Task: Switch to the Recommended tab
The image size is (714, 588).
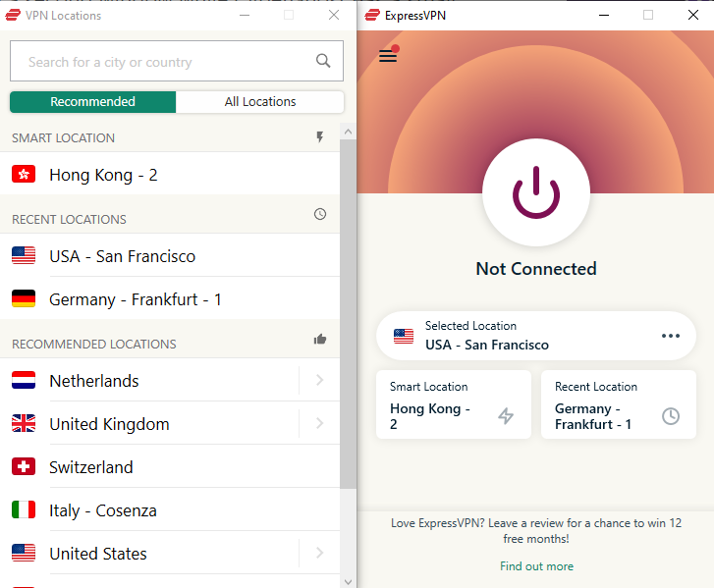Action: pyautogui.click(x=93, y=101)
